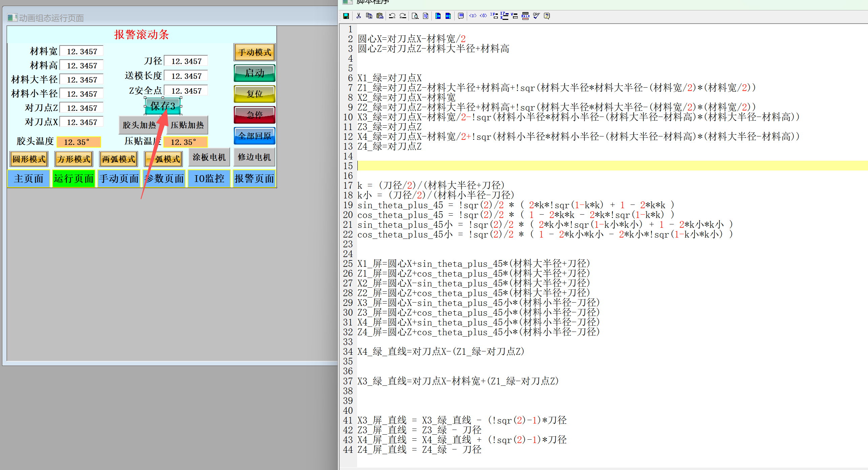
Task: Click script line 'Z3_绿=对刀点Z'
Action: (x=389, y=127)
